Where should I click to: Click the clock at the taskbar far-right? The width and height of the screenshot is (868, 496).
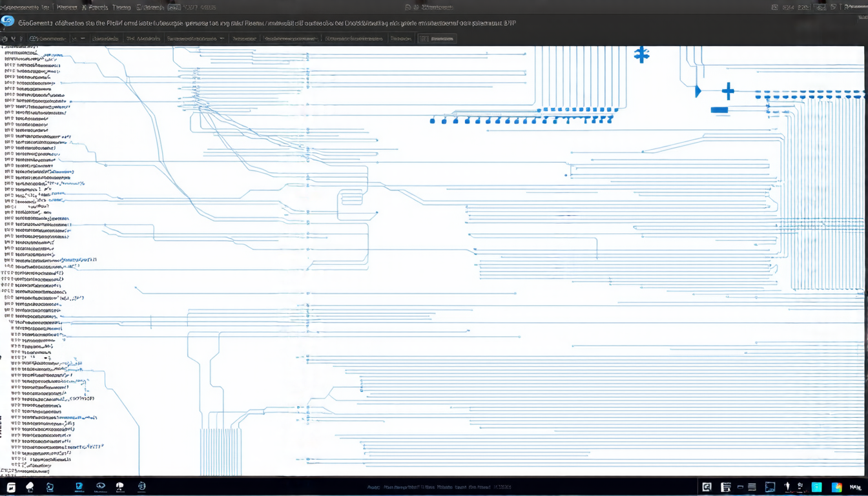[855, 487]
